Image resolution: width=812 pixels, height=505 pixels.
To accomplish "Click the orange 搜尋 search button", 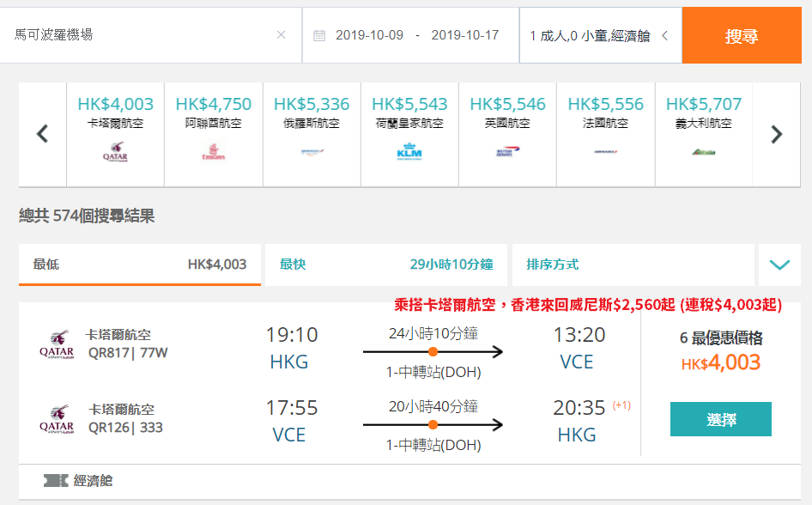I will coord(742,35).
